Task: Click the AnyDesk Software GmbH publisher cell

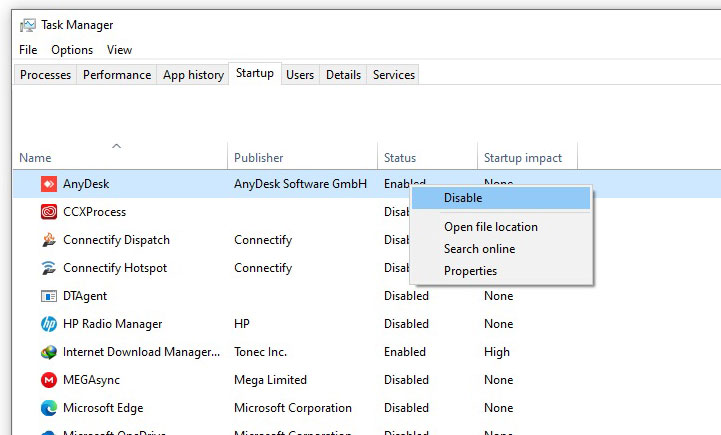Action: (x=300, y=184)
